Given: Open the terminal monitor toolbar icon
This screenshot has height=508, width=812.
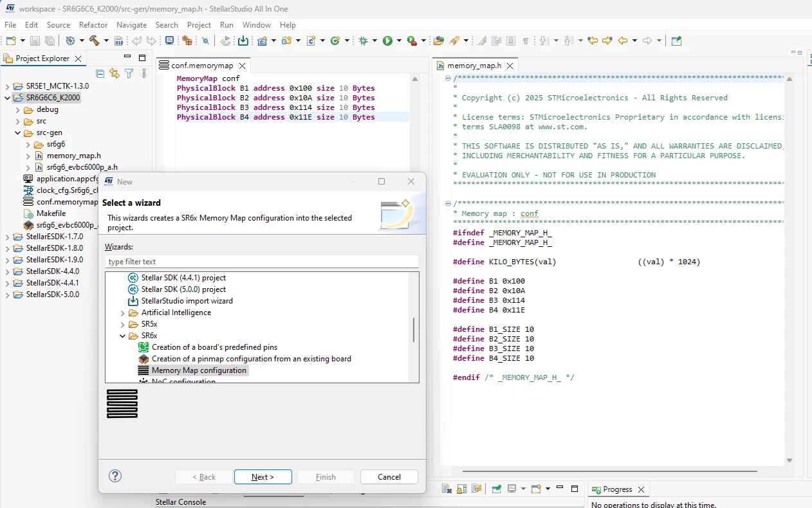Looking at the screenshot, I should [x=169, y=41].
